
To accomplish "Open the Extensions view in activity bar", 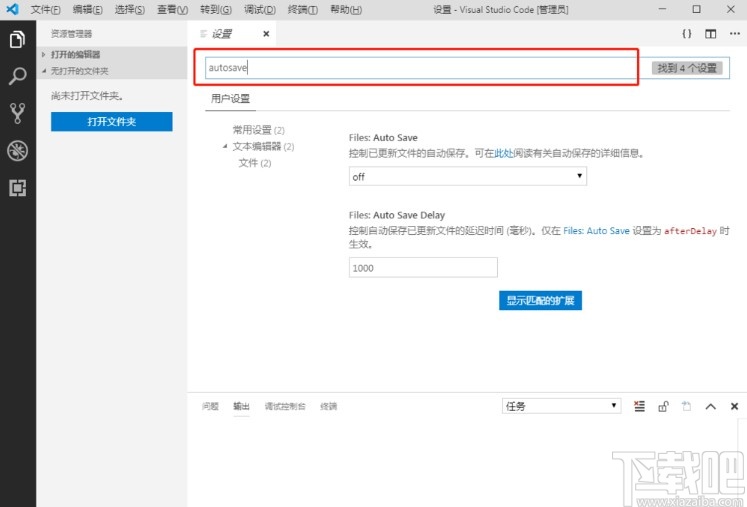I will pos(17,188).
